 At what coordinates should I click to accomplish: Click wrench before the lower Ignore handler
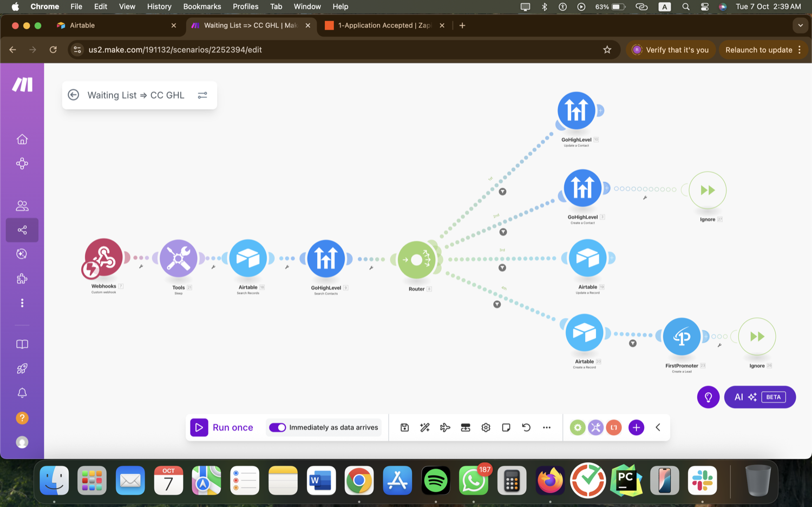719,345
